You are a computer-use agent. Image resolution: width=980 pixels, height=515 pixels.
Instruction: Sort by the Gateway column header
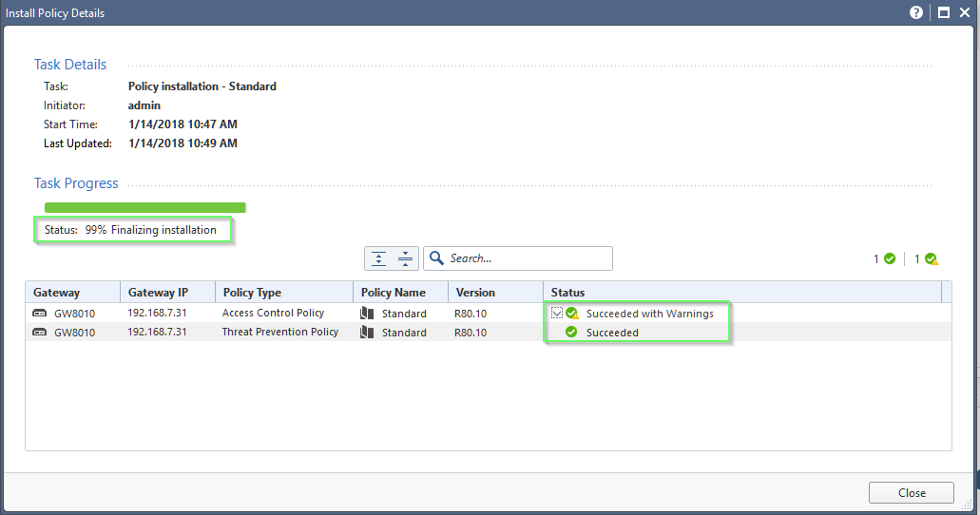72,292
